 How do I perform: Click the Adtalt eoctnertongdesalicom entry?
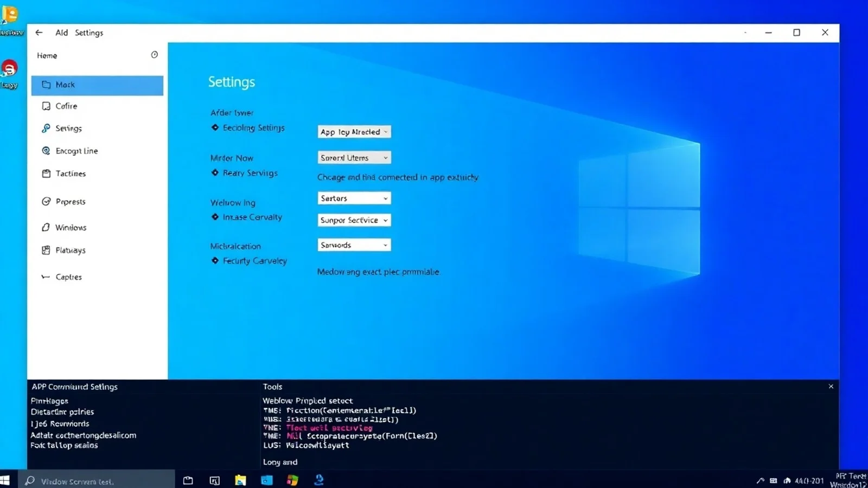(84, 435)
